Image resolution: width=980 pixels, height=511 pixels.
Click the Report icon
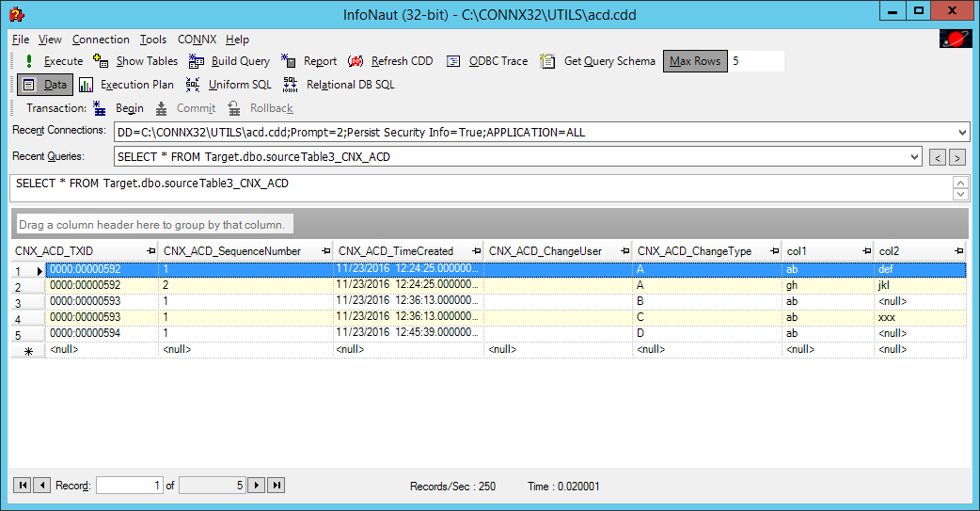pyautogui.click(x=288, y=60)
